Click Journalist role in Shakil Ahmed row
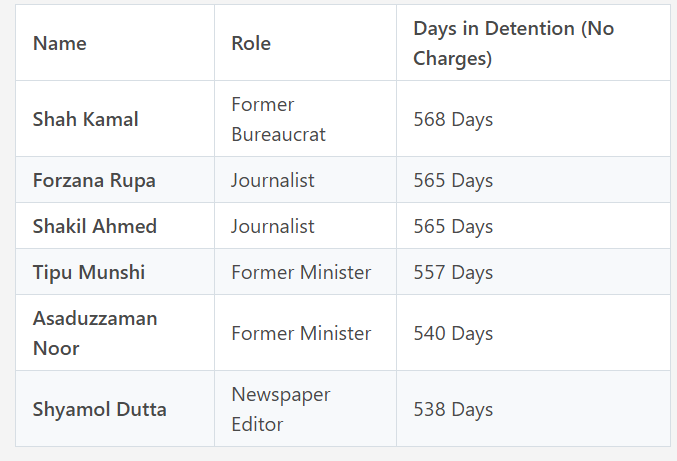The width and height of the screenshot is (677, 461). pos(272,226)
